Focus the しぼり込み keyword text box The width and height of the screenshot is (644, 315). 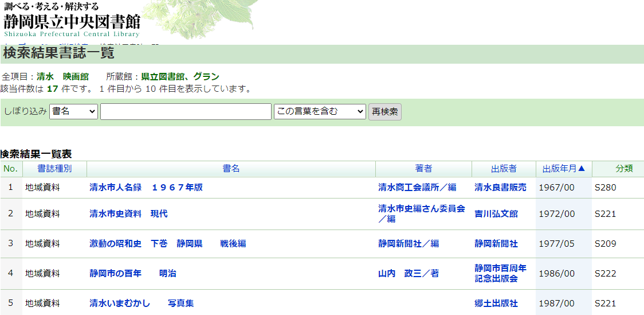pos(186,111)
